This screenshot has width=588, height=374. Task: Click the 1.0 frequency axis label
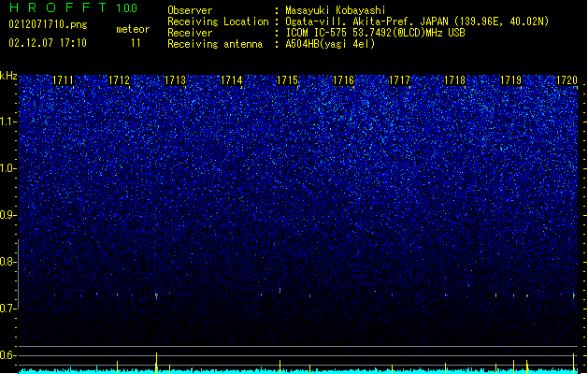point(8,168)
